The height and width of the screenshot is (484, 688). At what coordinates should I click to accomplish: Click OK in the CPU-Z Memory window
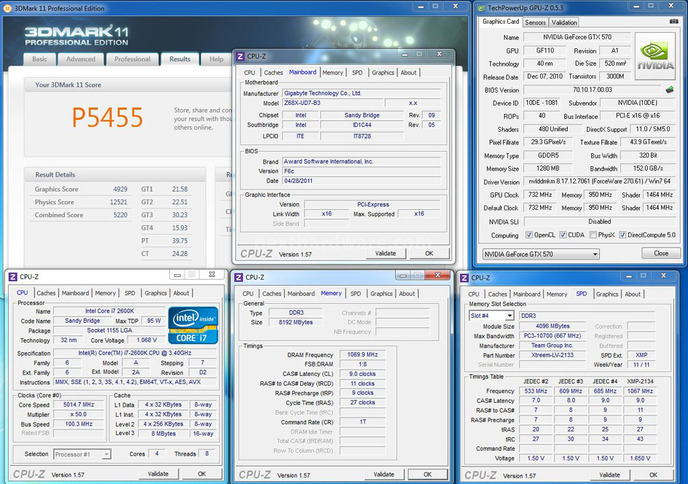(x=428, y=474)
